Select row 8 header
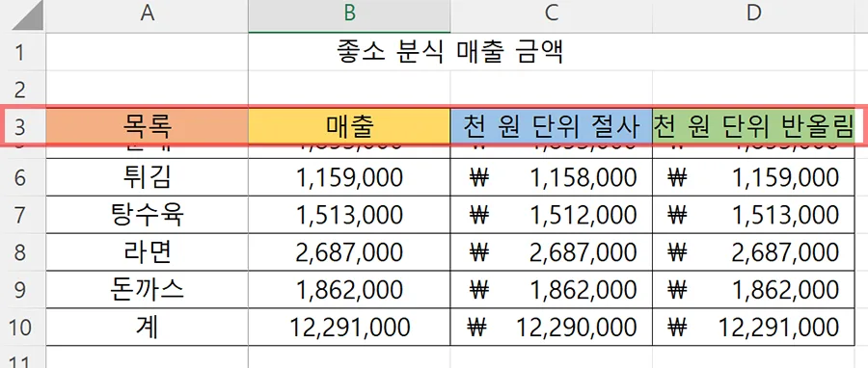The width and height of the screenshot is (868, 368). [x=22, y=252]
